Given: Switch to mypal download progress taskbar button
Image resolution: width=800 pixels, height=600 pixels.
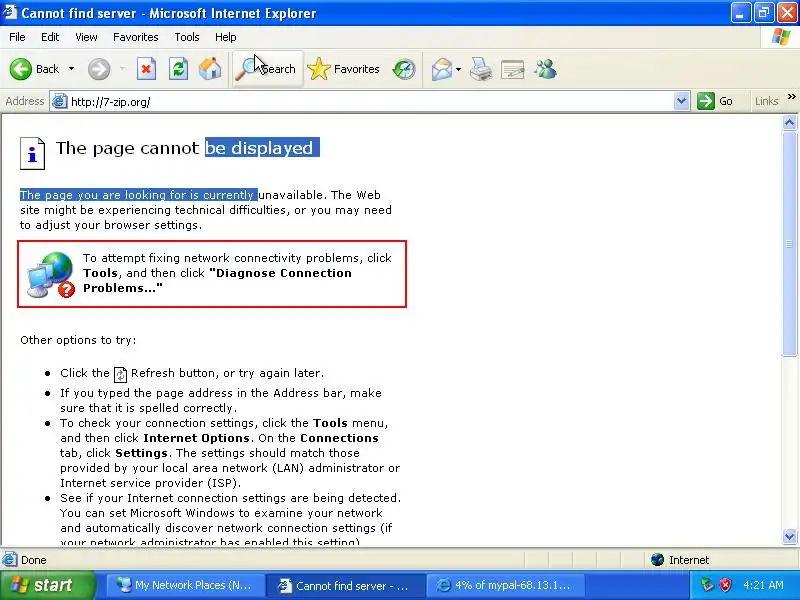Looking at the screenshot, I should [505, 585].
